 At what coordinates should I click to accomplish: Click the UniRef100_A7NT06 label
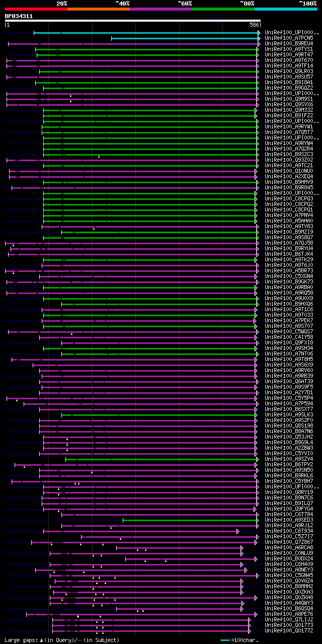pos(289,353)
